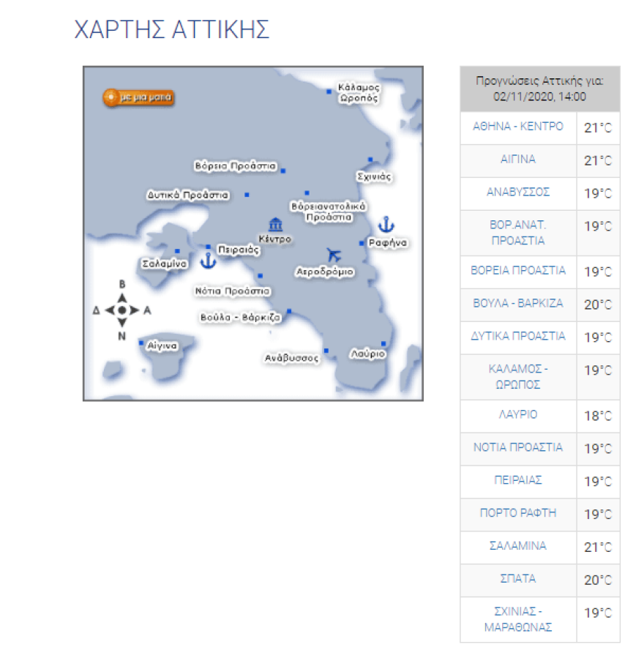Viewport: 644px width, 661px height.
Task: Click the temple icon marking Κέντρο
Action: point(274,224)
